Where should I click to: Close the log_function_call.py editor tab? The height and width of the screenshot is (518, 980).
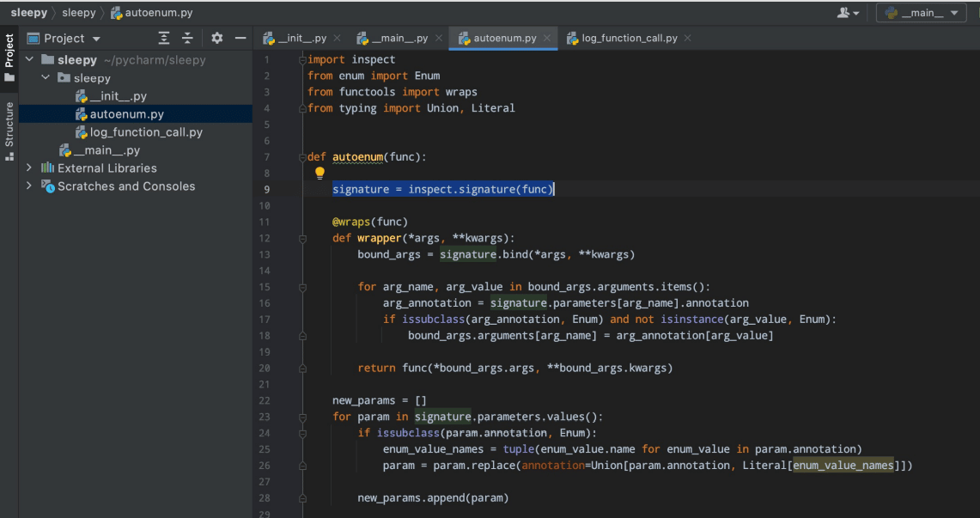click(x=687, y=38)
